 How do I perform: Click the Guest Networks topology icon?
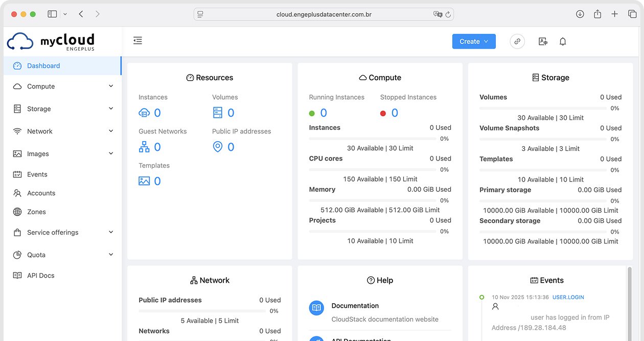tap(144, 147)
